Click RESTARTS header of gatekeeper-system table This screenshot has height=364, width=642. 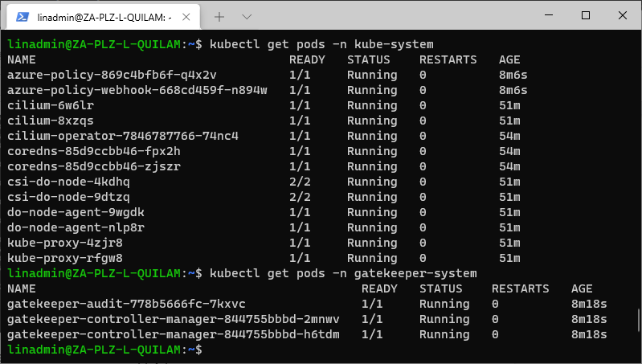tap(520, 288)
